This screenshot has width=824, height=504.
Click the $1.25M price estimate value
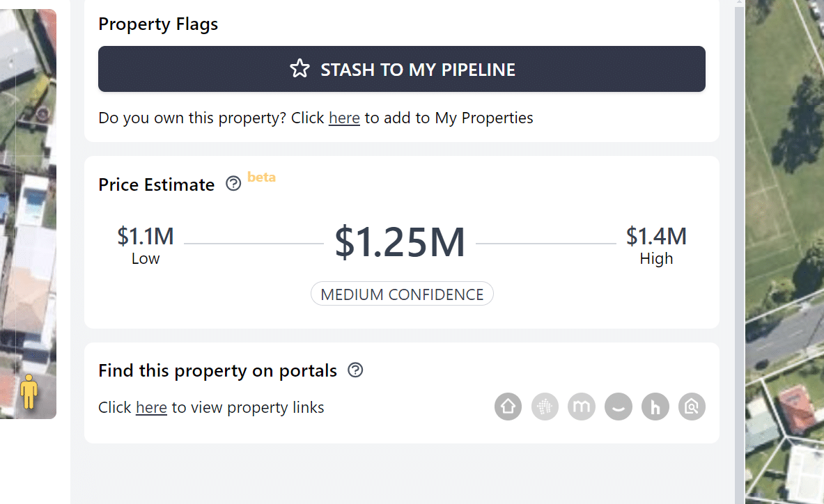pyautogui.click(x=400, y=242)
